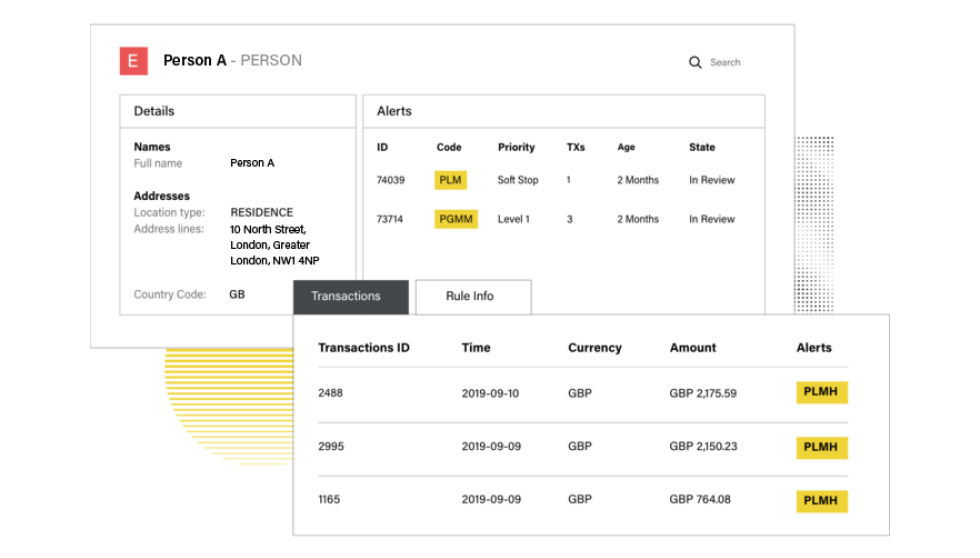Click into the Search field

point(725,62)
